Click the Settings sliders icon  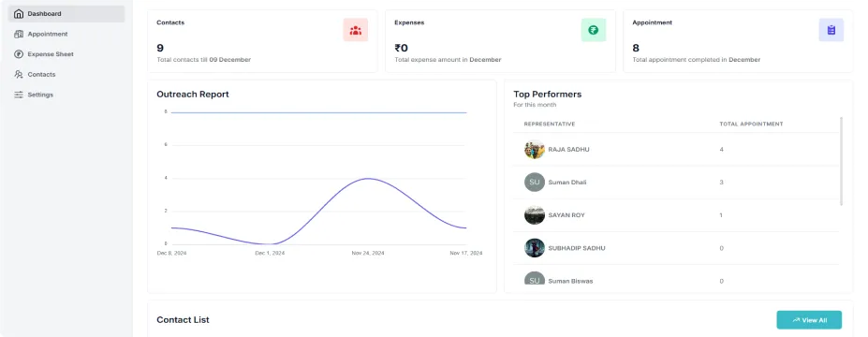19,95
